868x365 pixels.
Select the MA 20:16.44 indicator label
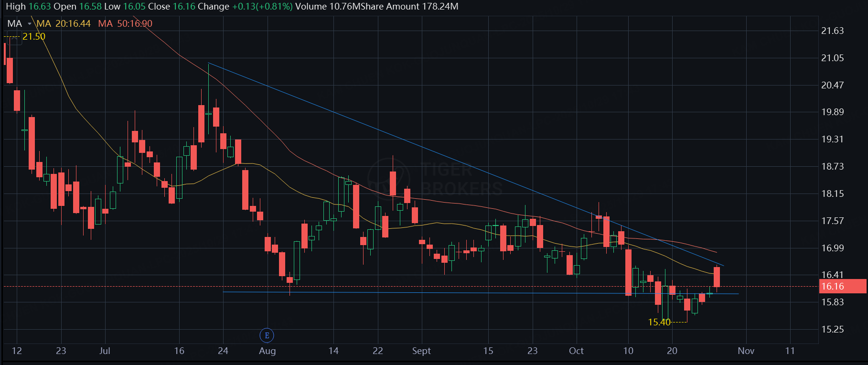pos(64,23)
